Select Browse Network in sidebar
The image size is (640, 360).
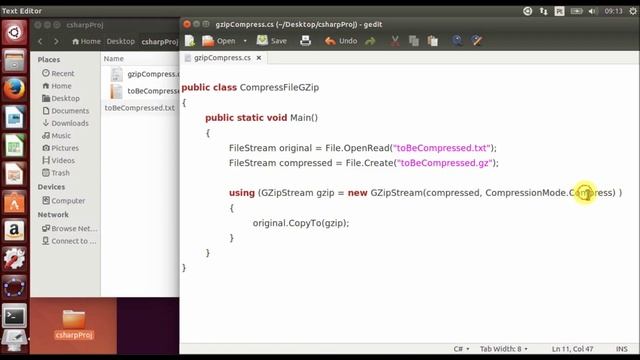(69, 229)
